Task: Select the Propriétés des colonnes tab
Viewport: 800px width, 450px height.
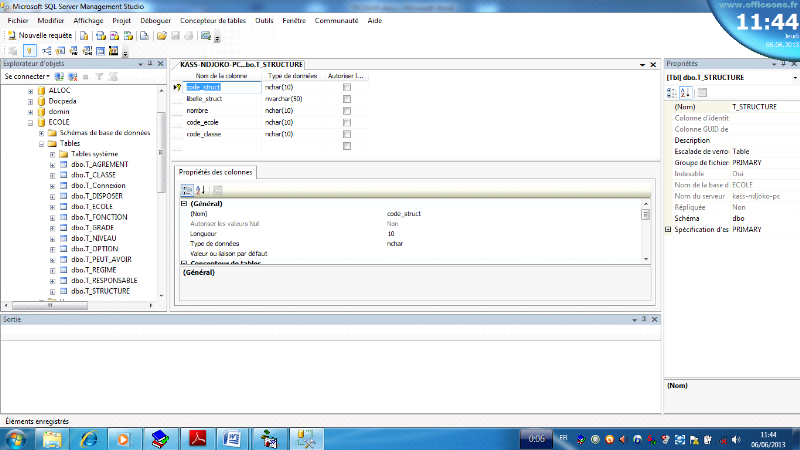Action: [x=215, y=172]
